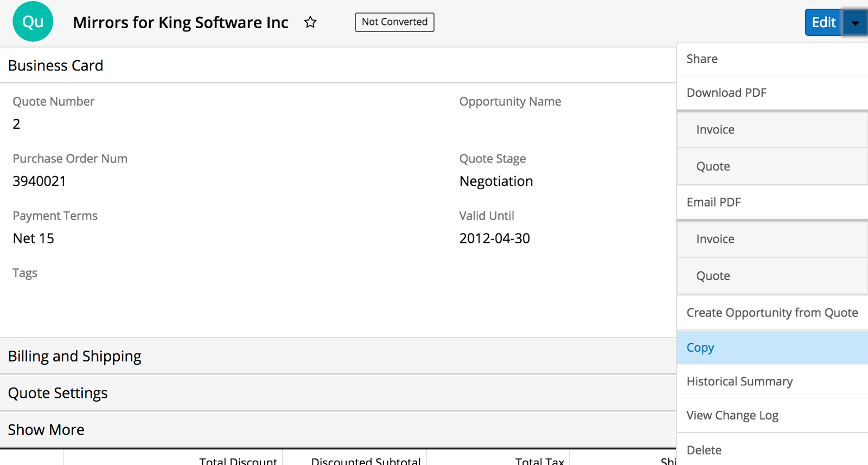Click the Not Converted status badge

(394, 22)
